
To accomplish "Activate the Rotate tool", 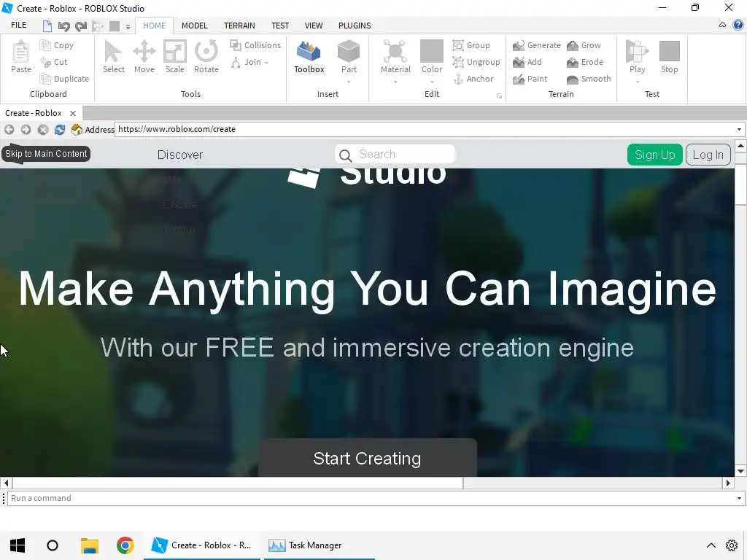I will coord(206,57).
